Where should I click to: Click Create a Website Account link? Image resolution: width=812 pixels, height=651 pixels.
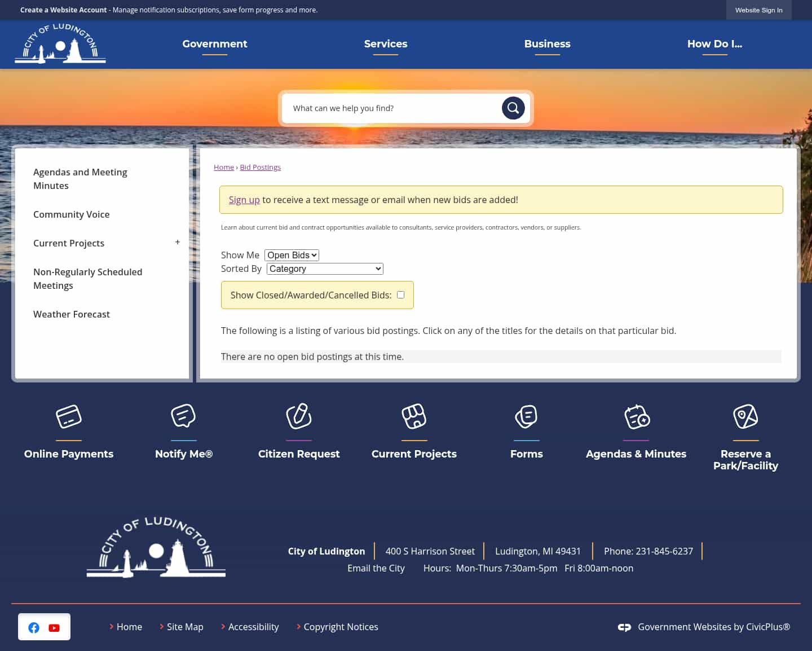tap(64, 10)
